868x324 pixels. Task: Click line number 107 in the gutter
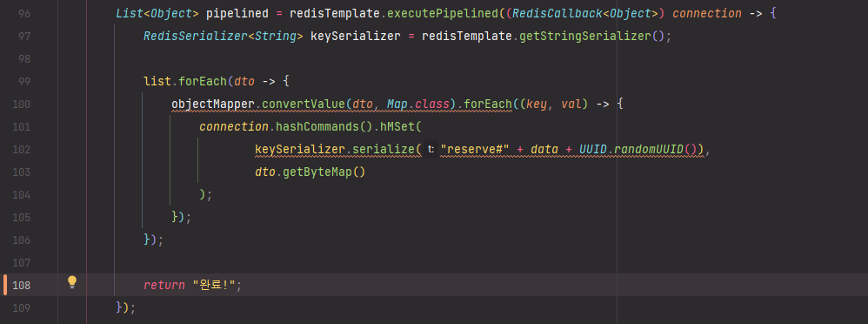[21, 262]
